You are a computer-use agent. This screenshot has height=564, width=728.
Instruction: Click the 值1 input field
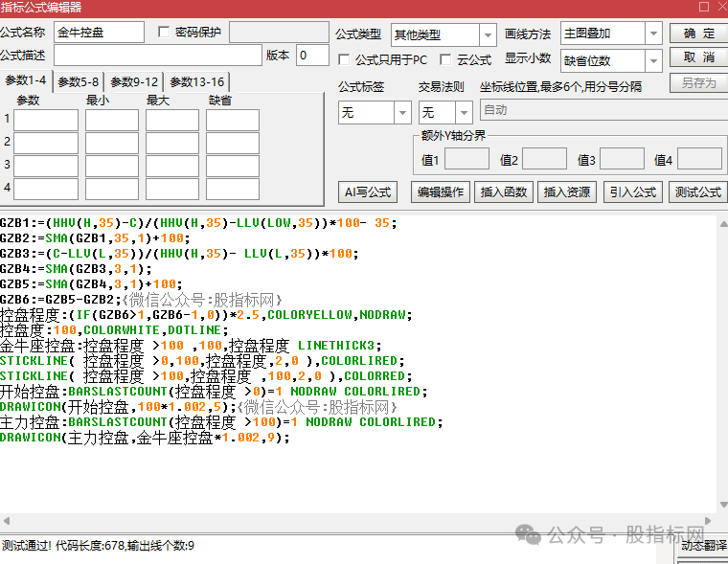(x=466, y=159)
